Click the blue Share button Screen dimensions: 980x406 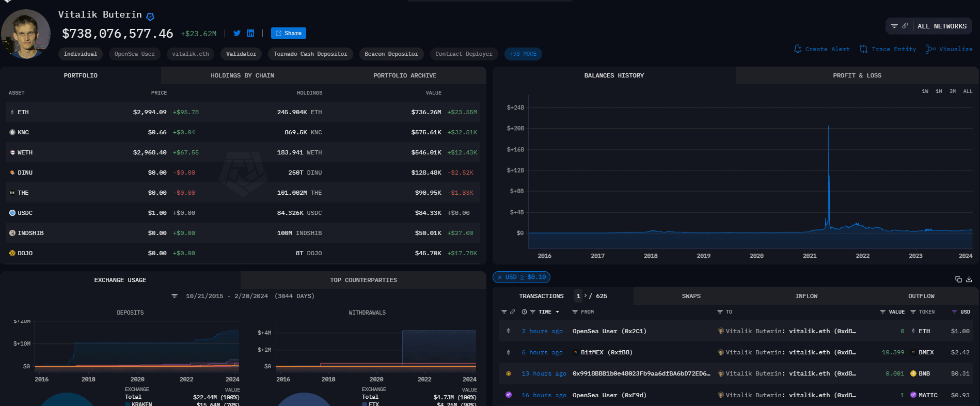pos(288,33)
